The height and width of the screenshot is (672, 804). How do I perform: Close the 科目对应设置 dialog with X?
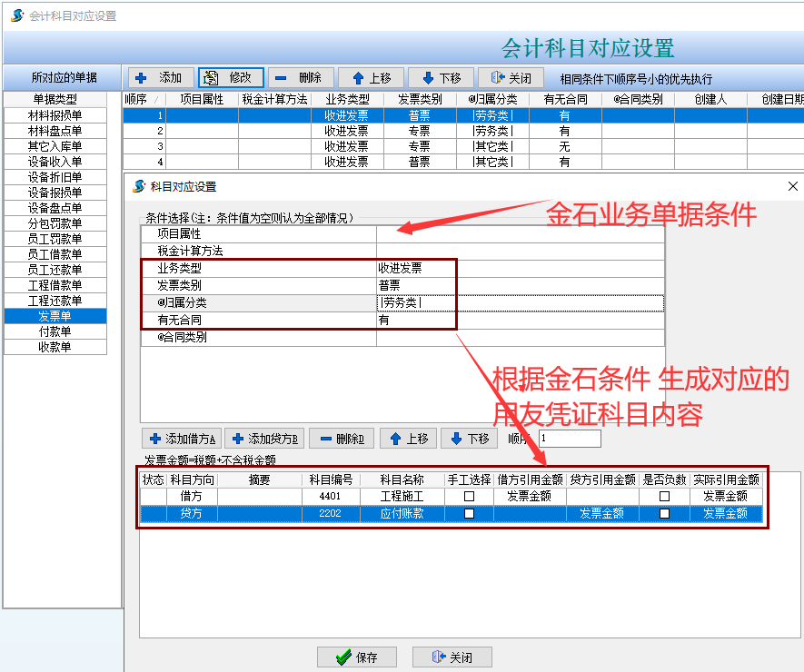click(x=791, y=186)
